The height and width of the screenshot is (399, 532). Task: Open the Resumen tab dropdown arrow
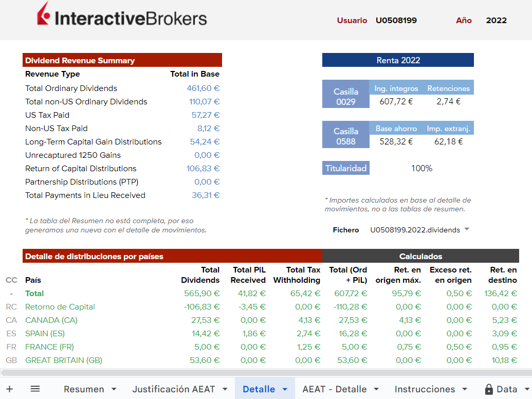(114, 389)
